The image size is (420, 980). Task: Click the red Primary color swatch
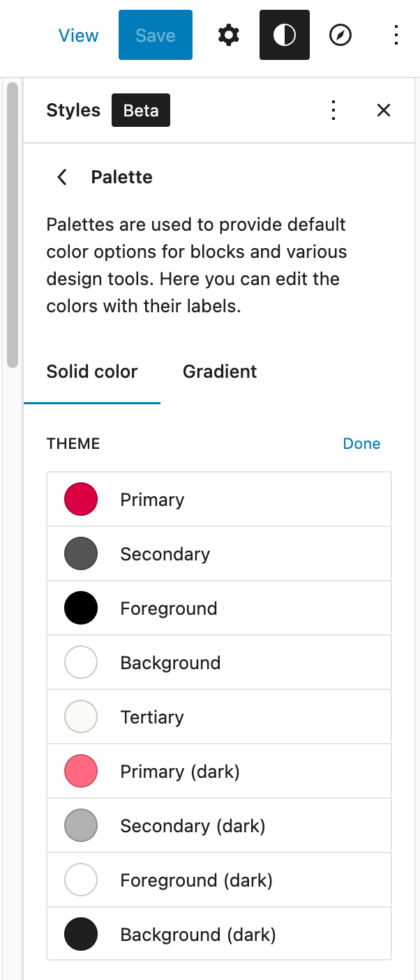pos(81,500)
